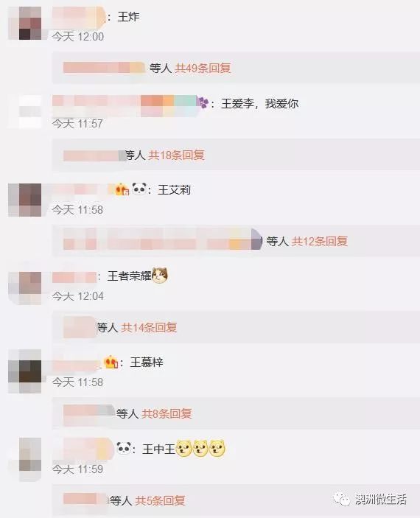Click first doge emoji after 王中王
This screenshot has width=420, height=518.
point(183,448)
